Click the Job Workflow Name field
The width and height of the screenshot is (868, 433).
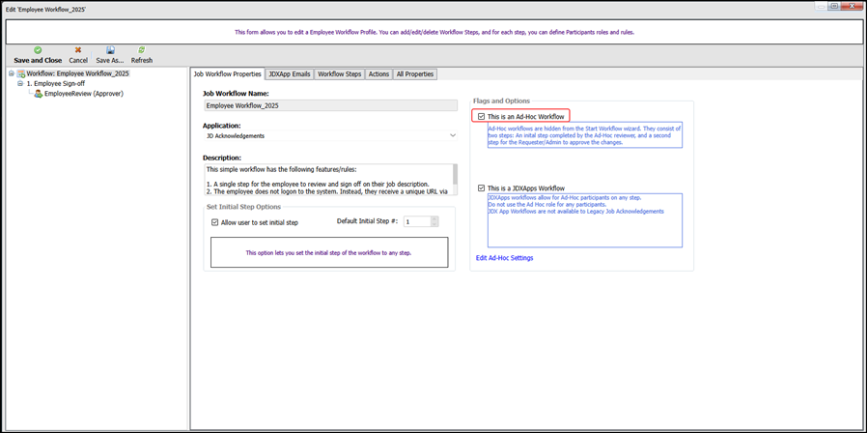pos(329,105)
